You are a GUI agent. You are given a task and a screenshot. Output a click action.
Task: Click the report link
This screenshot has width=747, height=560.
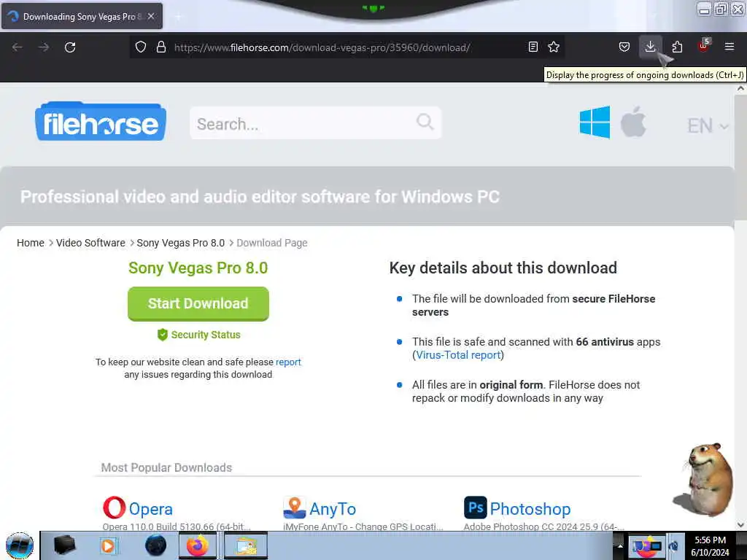(288, 362)
